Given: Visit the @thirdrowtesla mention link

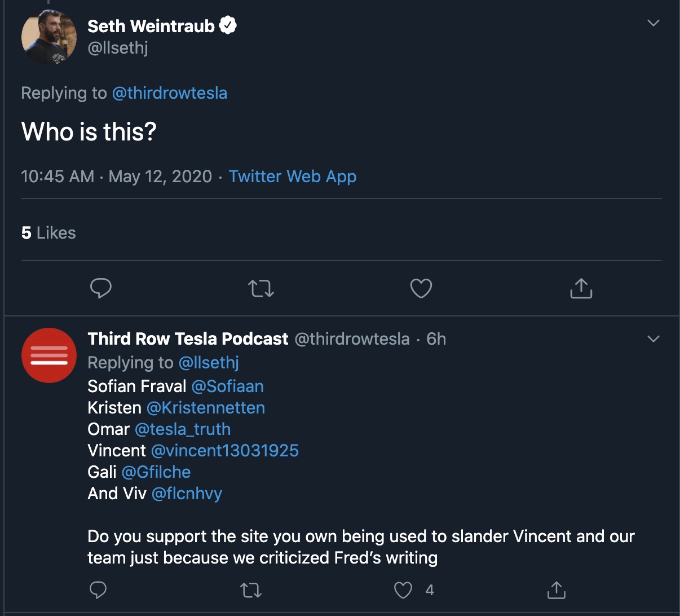Looking at the screenshot, I should tap(169, 93).
